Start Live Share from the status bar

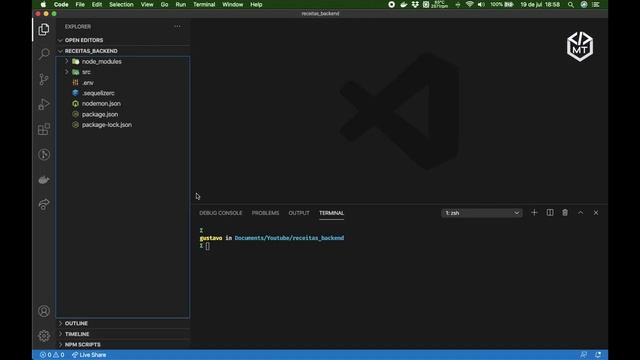(89, 355)
